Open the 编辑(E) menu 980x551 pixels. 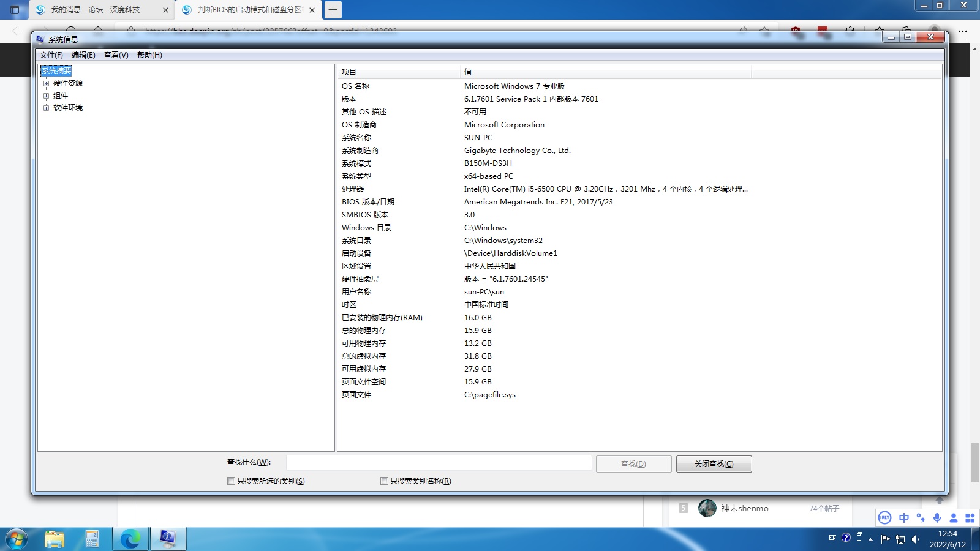pyautogui.click(x=83, y=55)
